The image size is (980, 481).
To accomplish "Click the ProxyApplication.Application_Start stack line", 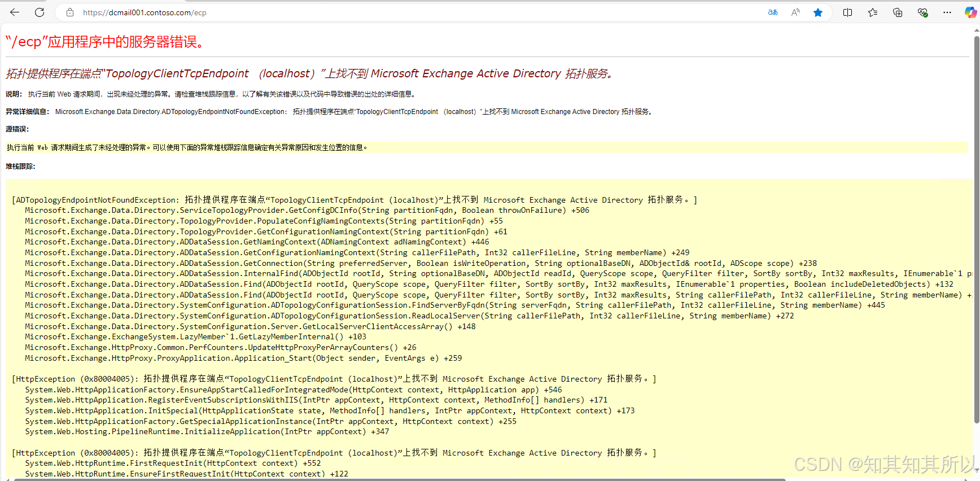I will coord(243,358).
